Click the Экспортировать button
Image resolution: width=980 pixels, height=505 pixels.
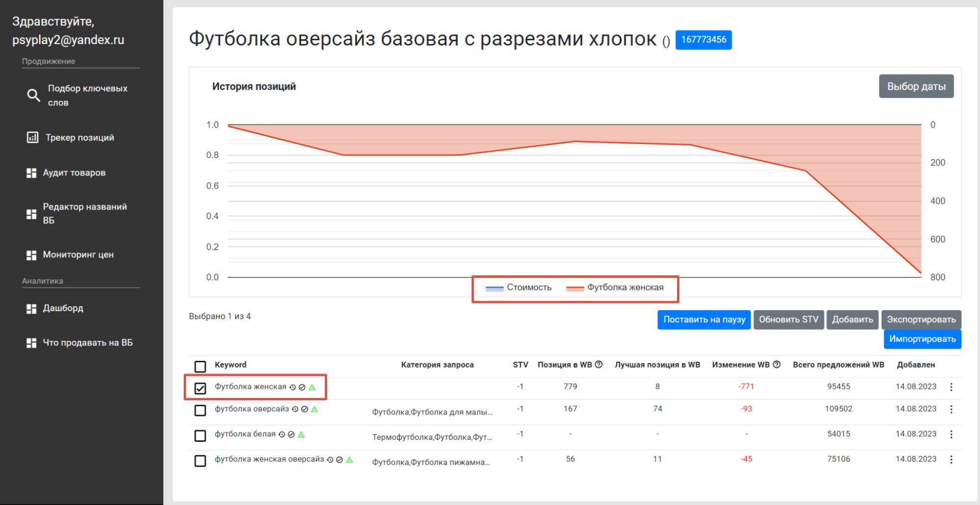click(x=921, y=320)
